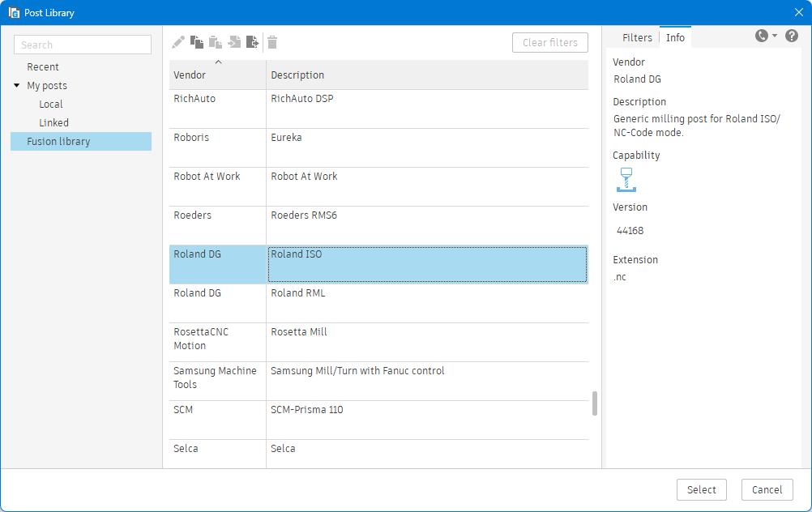
Task: Click the Clear filters button
Action: [550, 42]
